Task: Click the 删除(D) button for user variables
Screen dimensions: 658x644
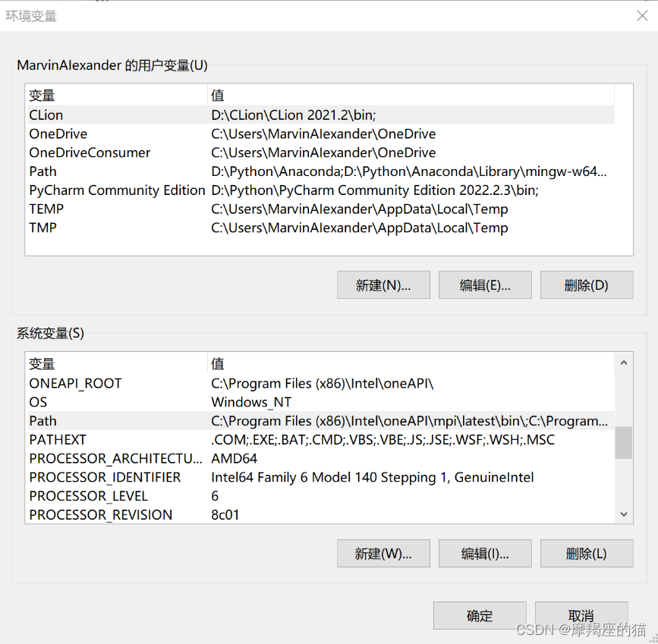Action: click(585, 284)
